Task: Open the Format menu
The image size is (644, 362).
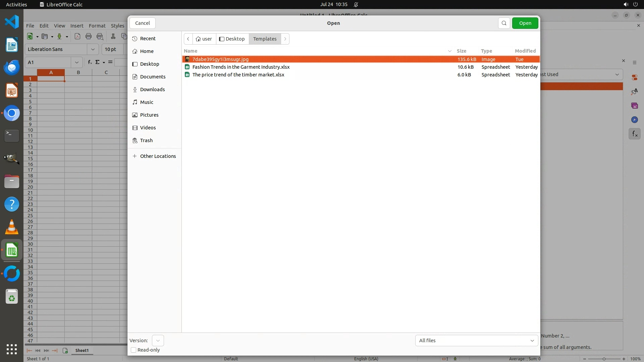Action: 97,26
